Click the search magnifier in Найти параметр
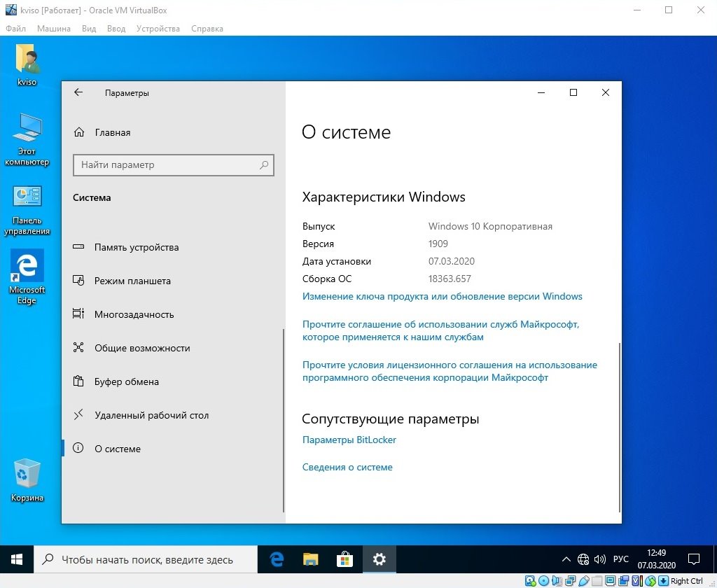This screenshot has height=588, width=717. pyautogui.click(x=264, y=165)
